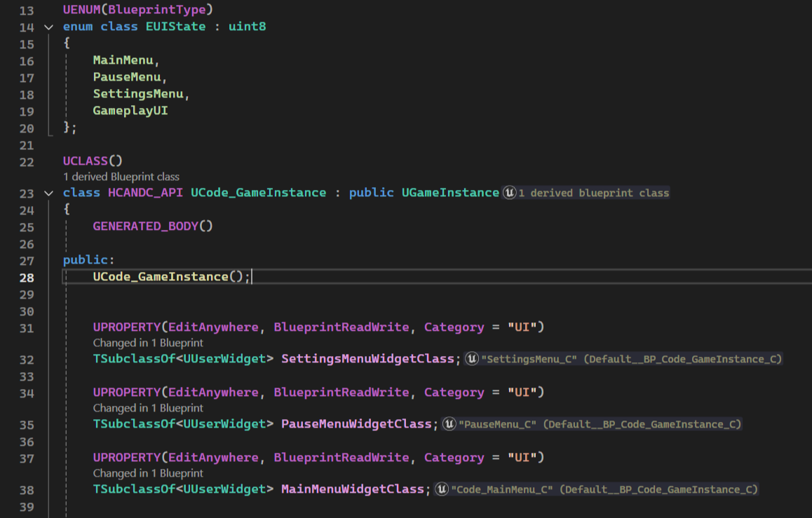The height and width of the screenshot is (518, 812).
Task: Click the Unreal icon after MainMenuWidgetClass
Action: tap(442, 489)
